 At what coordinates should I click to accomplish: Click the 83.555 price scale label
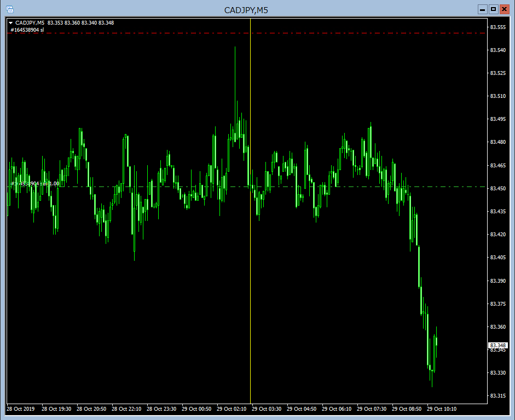[498, 27]
